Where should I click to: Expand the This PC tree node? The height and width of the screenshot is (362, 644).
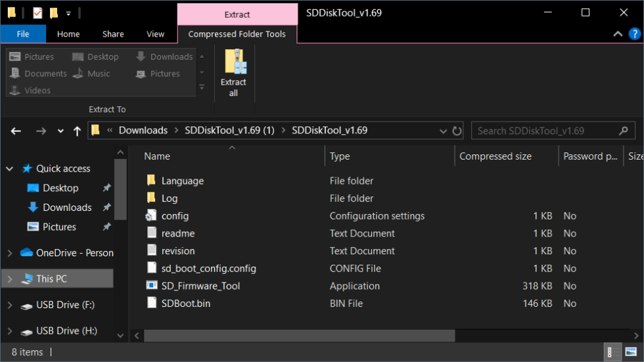(9, 279)
